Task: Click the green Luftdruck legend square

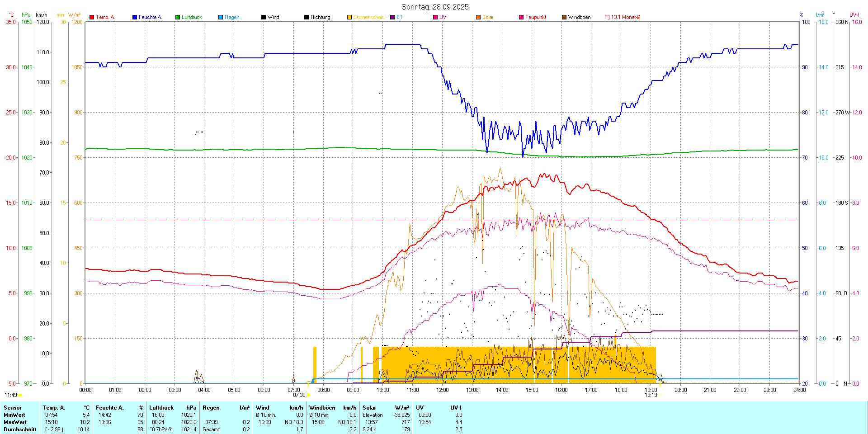Action: pos(178,17)
